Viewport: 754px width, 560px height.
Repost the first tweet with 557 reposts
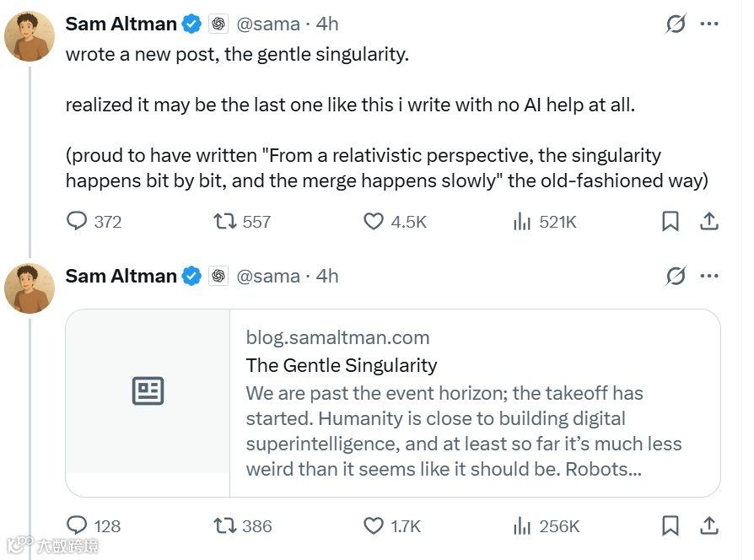(x=225, y=222)
